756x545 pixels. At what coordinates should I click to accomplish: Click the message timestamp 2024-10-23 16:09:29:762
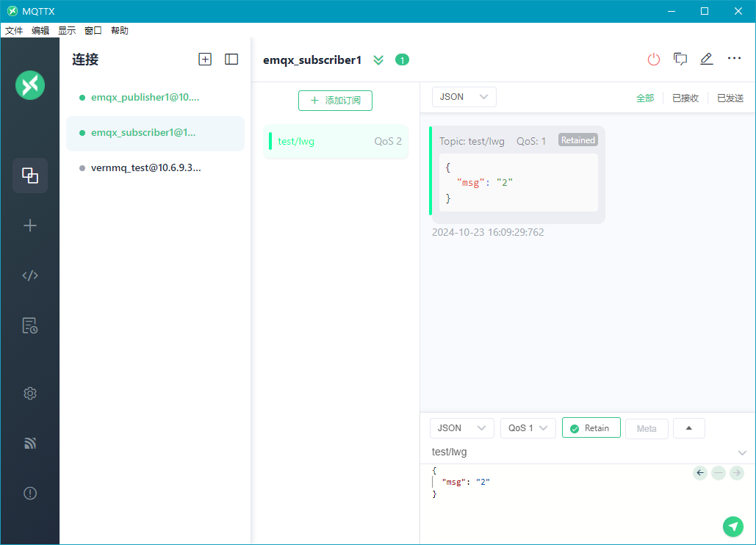[x=488, y=232]
